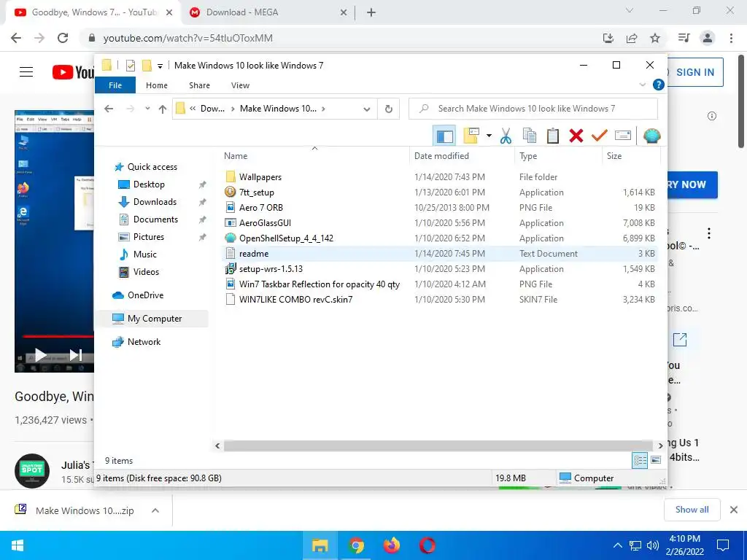Select the Aero 7 ORB PNG file

point(260,208)
